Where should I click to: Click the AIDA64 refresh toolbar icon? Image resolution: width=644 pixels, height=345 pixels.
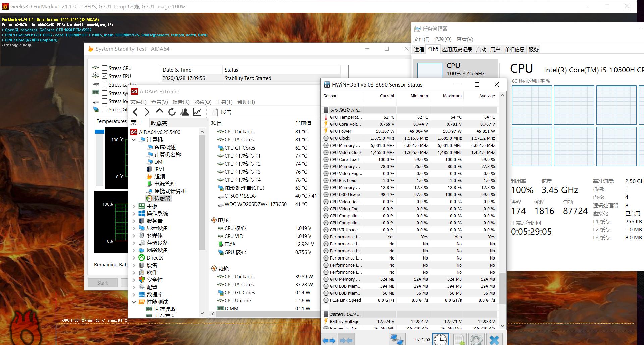172,112
